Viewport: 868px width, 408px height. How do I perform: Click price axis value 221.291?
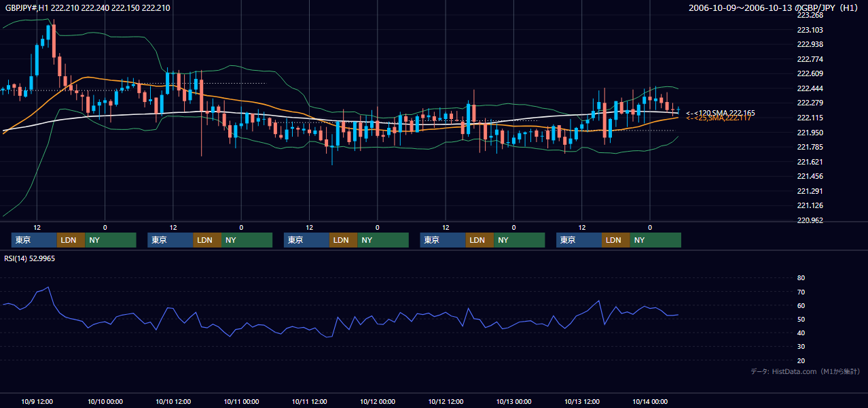click(810, 191)
